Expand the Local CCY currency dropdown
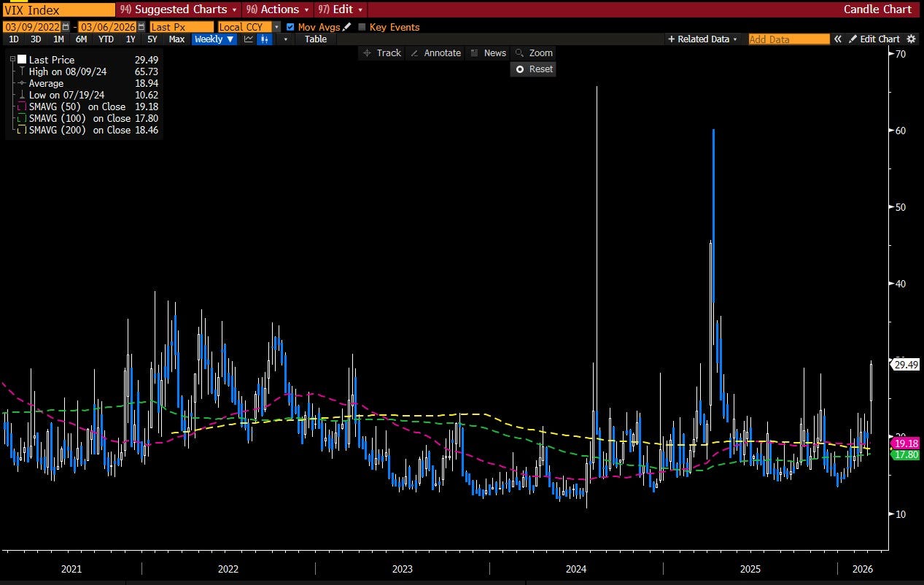 coord(276,27)
